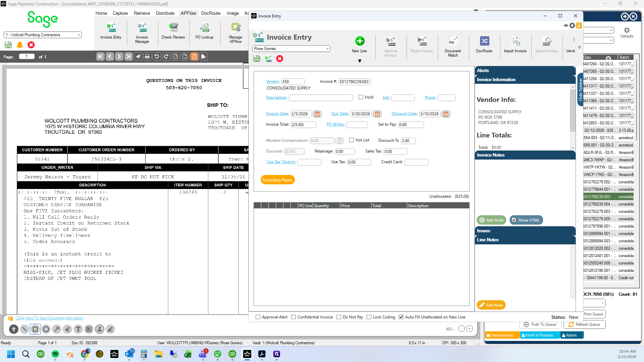Open the Wolcott Plumbing Contractors company dropdown

79,35
